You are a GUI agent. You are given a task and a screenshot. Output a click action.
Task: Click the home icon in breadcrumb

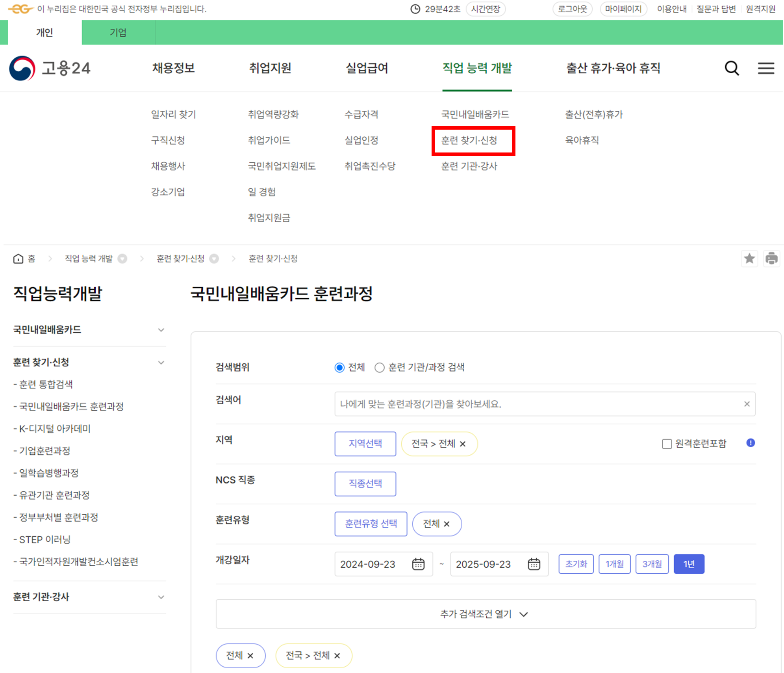(18, 258)
